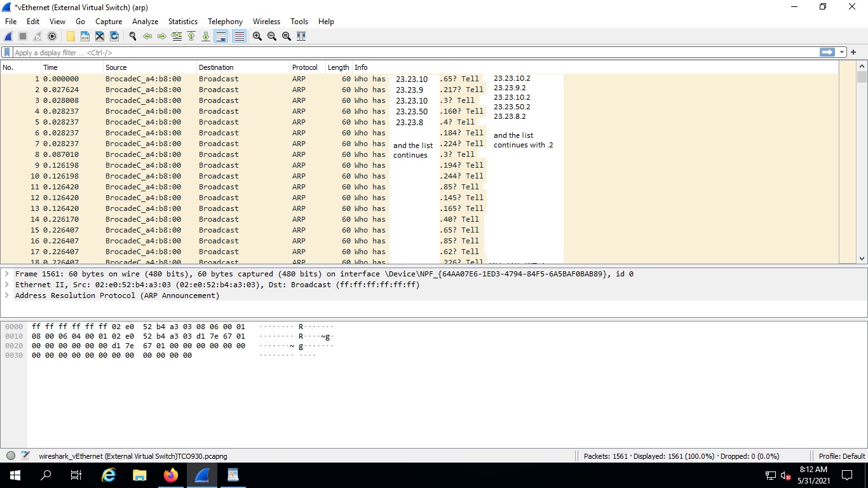This screenshot has height=488, width=868.
Task: Open capture file properties status icon
Action: coord(25,456)
